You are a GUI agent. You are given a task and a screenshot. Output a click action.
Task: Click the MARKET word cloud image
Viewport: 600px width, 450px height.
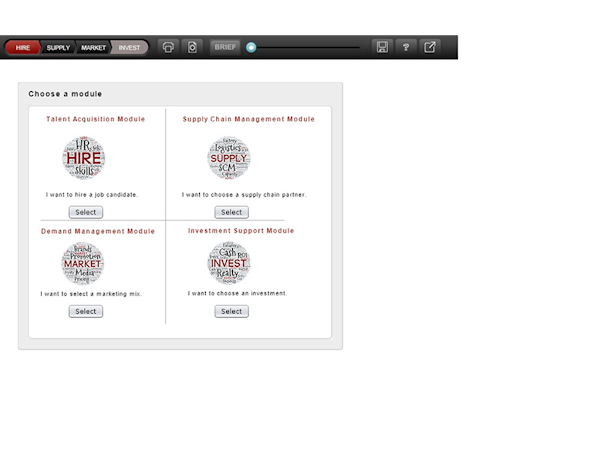(x=83, y=263)
